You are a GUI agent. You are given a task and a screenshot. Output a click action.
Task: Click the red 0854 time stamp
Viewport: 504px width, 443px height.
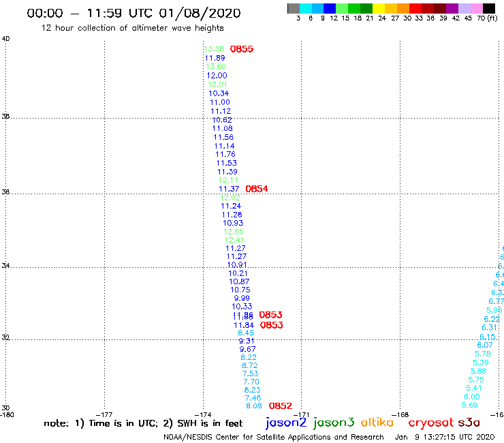point(257,189)
